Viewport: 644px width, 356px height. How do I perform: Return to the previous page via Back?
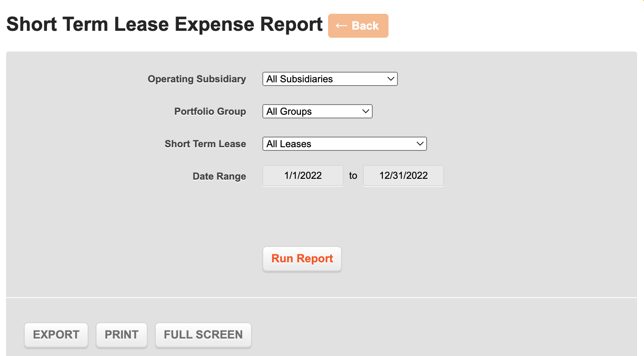coord(358,26)
